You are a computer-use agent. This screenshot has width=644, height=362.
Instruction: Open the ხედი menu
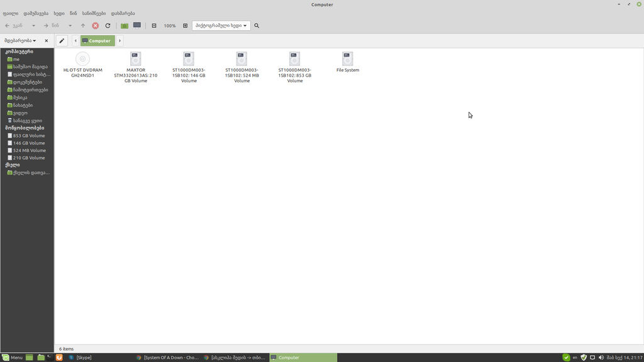(x=59, y=13)
